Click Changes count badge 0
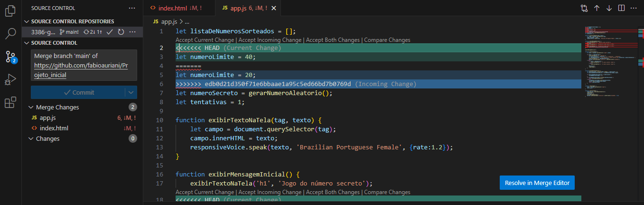The image size is (644, 205). click(133, 139)
